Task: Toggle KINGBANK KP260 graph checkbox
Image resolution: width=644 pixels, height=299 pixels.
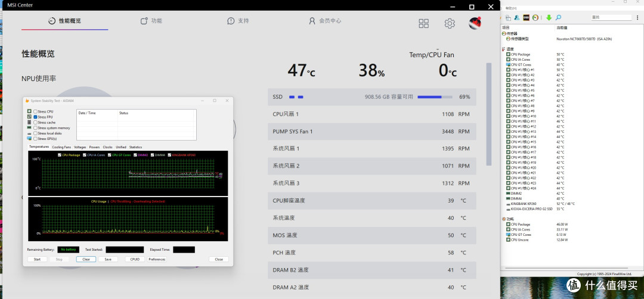Action: [x=169, y=155]
